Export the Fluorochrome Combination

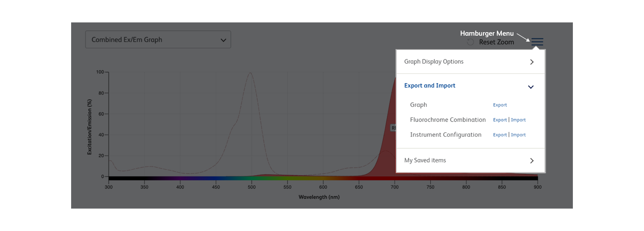[x=500, y=120]
